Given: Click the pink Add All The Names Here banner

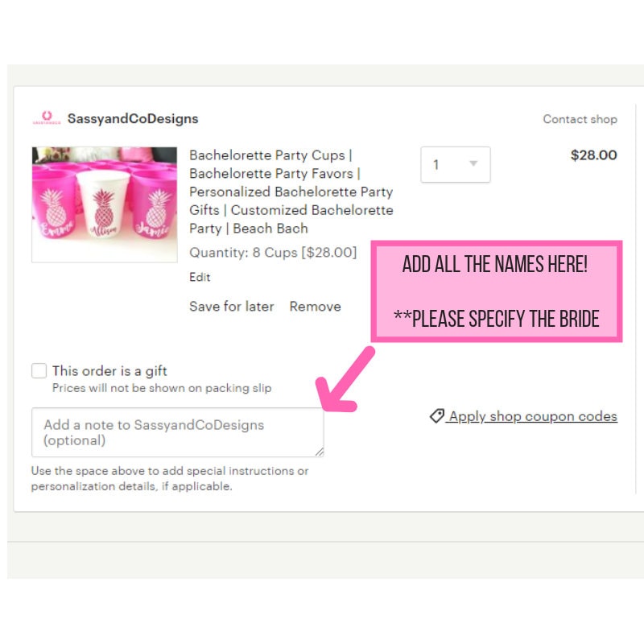Looking at the screenshot, I should point(497,291).
